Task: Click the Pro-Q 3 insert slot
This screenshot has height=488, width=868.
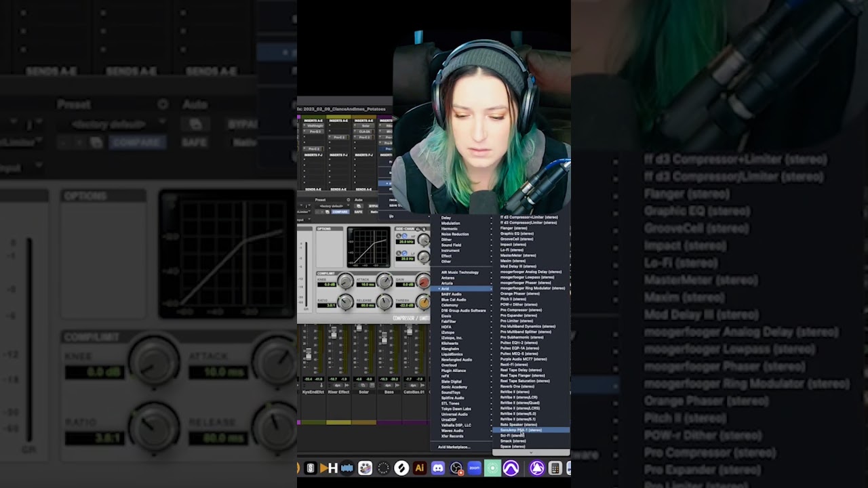Action: click(315, 131)
